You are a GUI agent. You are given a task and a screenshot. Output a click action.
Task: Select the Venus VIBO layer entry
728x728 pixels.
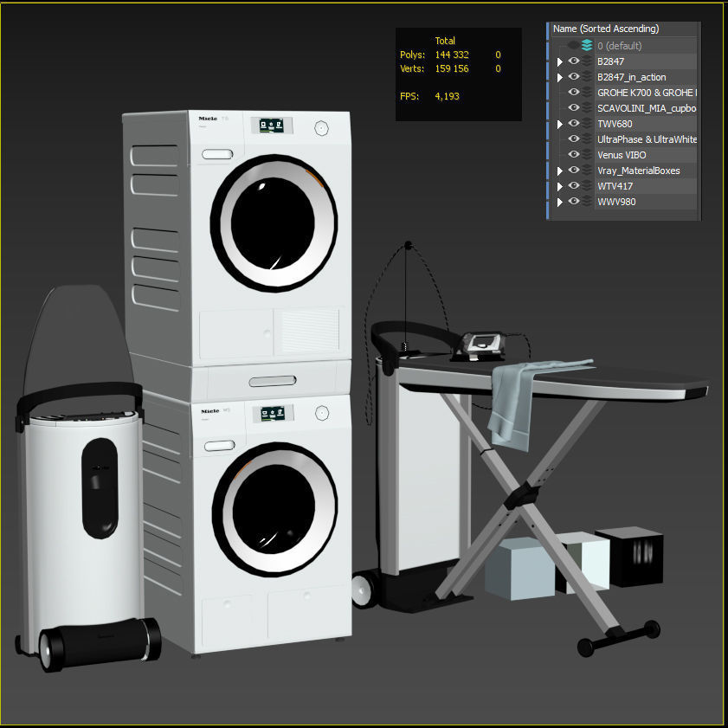click(x=623, y=154)
